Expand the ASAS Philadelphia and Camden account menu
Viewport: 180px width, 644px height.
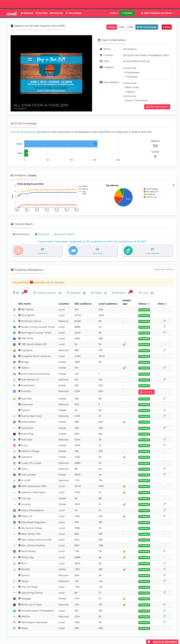pyautogui.click(x=157, y=13)
